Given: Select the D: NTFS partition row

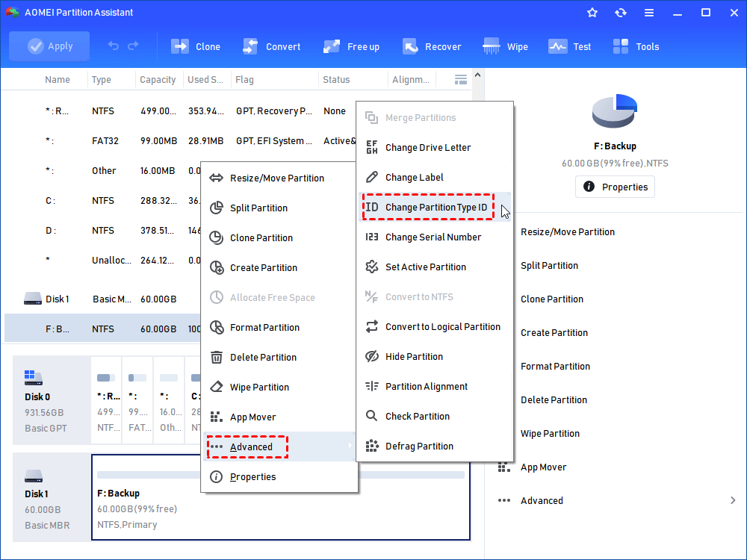Looking at the screenshot, I should [102, 231].
